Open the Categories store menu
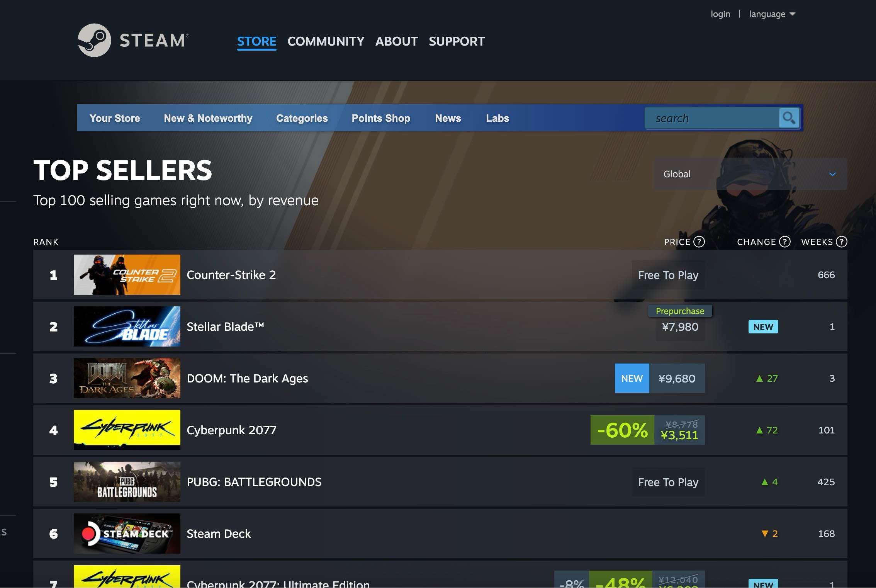Screen dimensions: 876x588 point(302,118)
